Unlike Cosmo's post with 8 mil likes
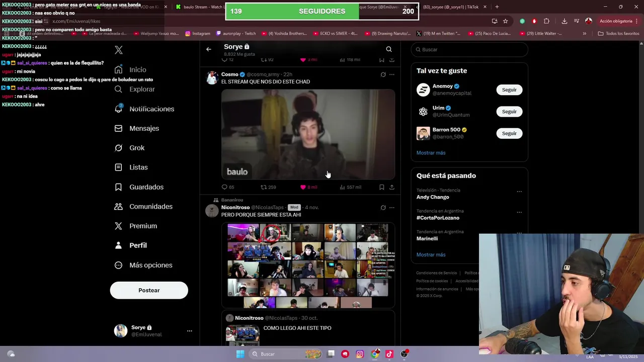The image size is (644, 362). point(308,187)
